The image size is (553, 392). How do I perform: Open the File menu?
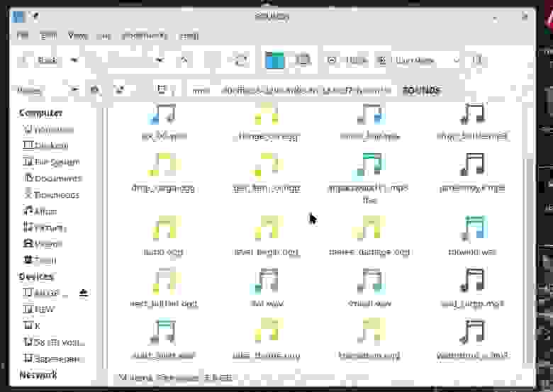pyautogui.click(x=23, y=35)
